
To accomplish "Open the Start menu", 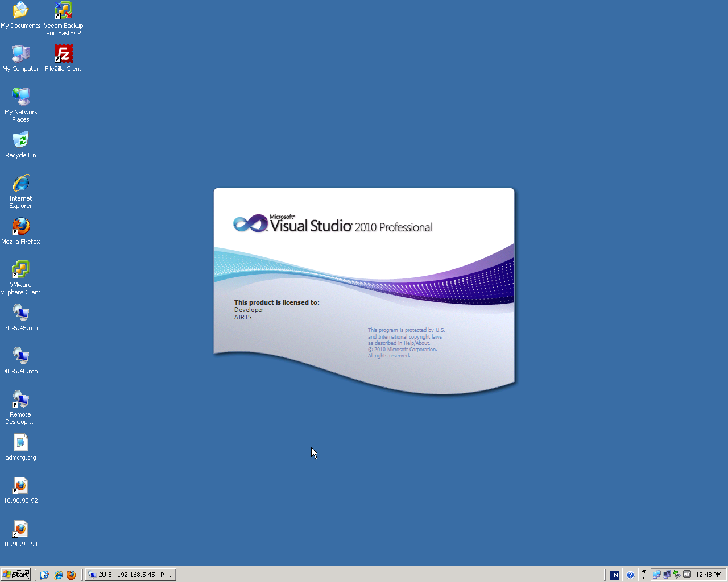I will pos(16,575).
